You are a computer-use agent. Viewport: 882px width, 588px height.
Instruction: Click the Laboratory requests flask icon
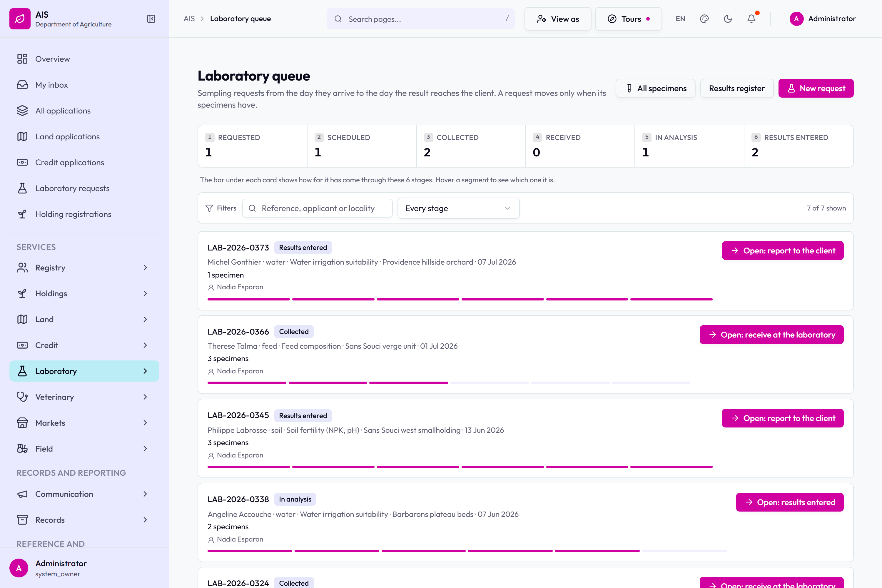tap(22, 188)
